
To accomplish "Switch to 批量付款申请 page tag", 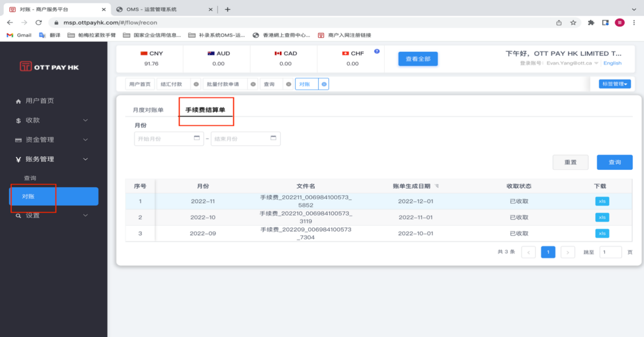I will click(x=223, y=84).
